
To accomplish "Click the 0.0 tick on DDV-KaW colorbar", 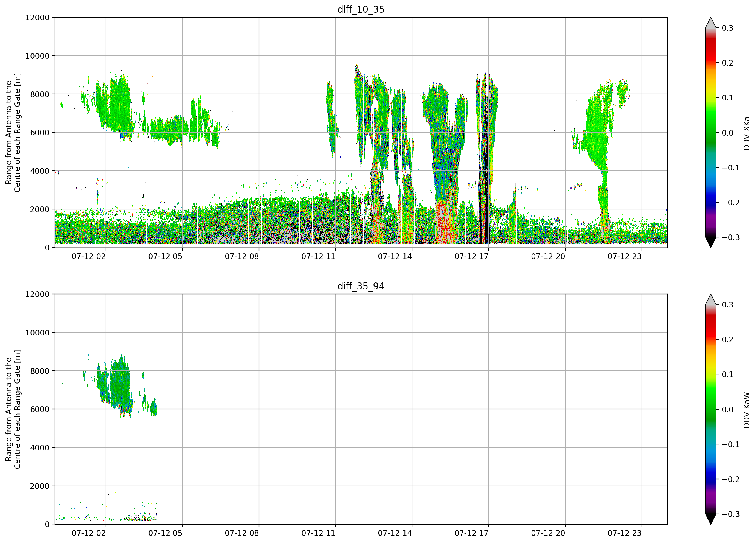I will click(x=728, y=410).
